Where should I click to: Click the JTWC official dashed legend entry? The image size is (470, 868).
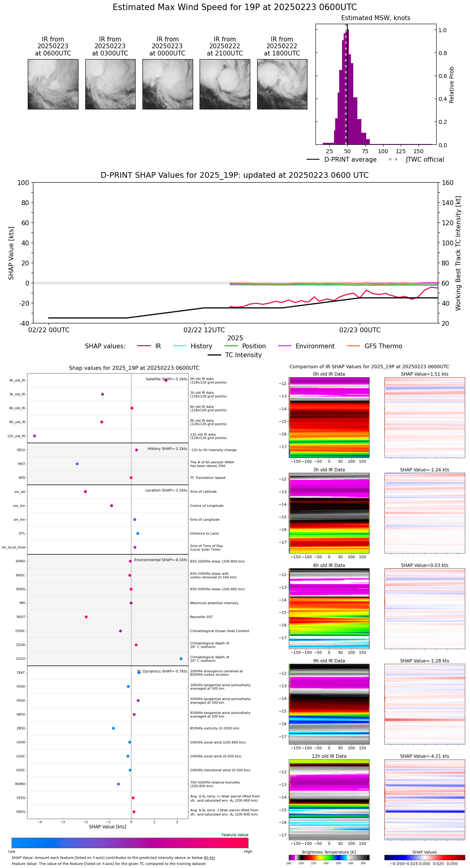coord(395,160)
